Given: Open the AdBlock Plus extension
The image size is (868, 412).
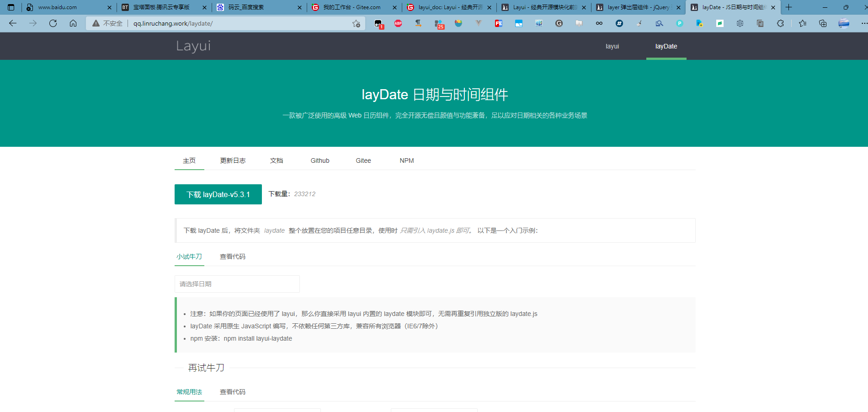Looking at the screenshot, I should tap(398, 23).
